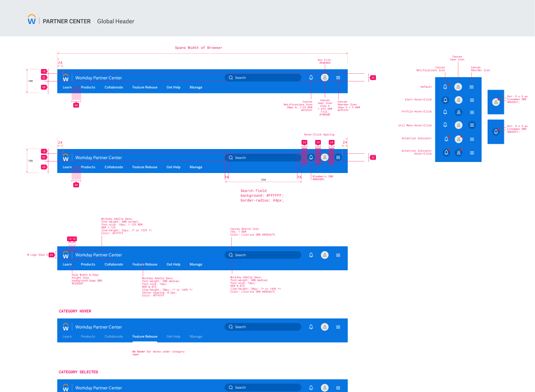This screenshot has width=535, height=392.
Task: Click Global Header text in the page title bar
Action: tap(115, 21)
